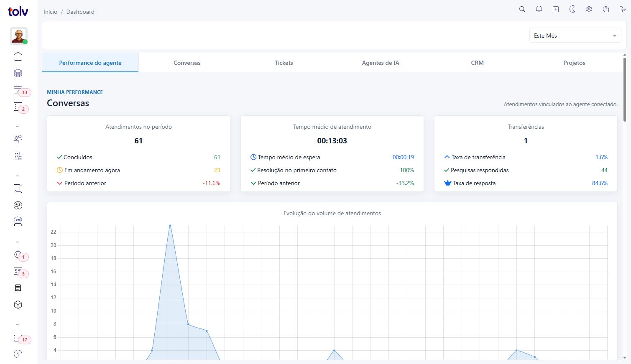Open target icon with 1 badge
The image size is (631, 364).
pyautogui.click(x=18, y=255)
